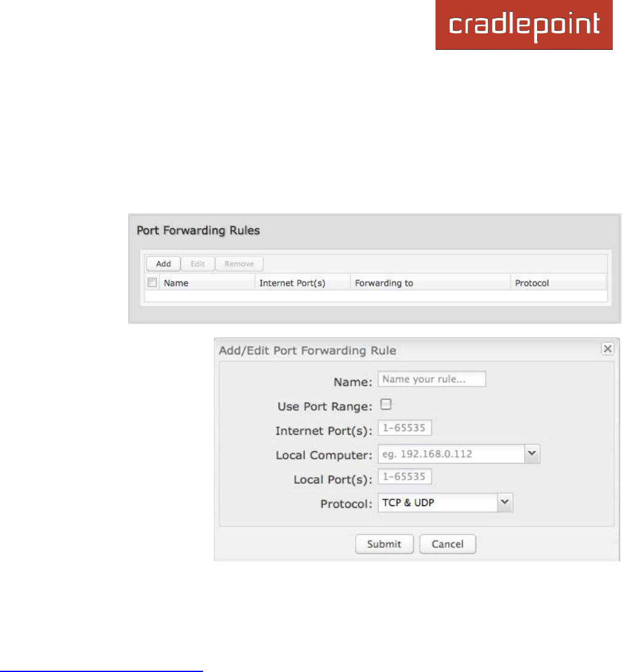Click the Local Port(s) input field
The image size is (622, 672).
point(404,476)
